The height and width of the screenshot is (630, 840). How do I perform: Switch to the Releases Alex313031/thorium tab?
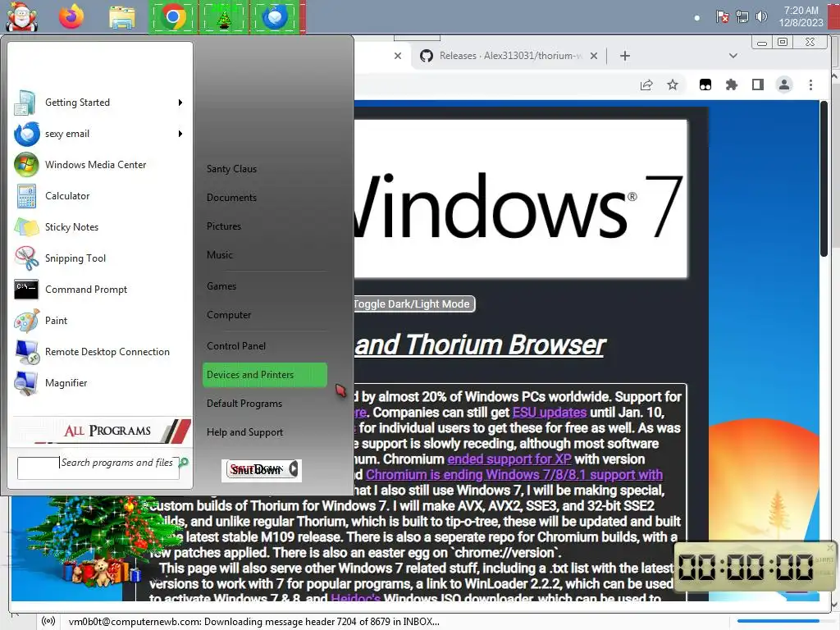[509, 56]
